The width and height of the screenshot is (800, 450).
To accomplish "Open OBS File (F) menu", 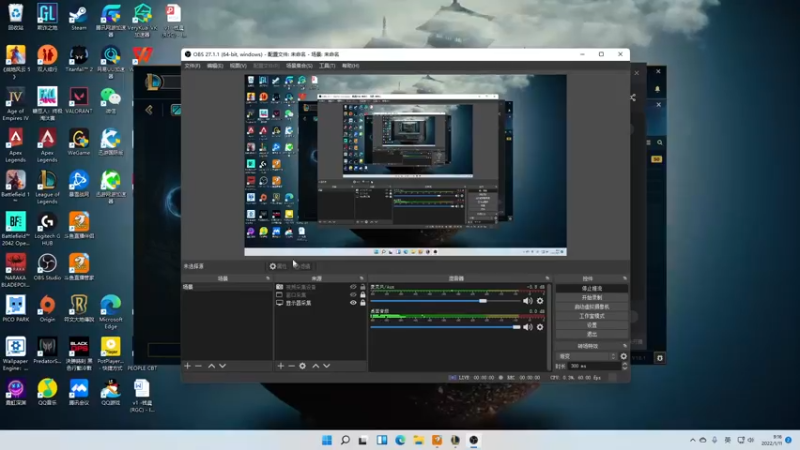I will point(192,66).
